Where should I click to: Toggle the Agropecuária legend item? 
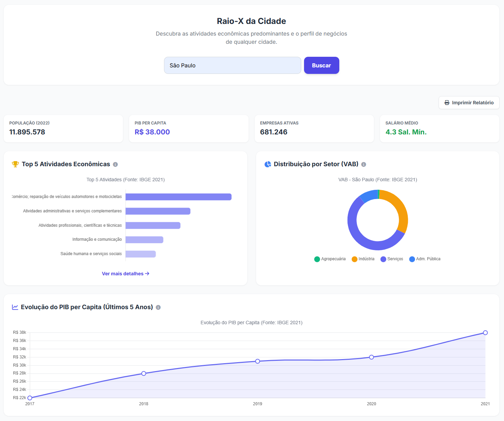pos(330,259)
